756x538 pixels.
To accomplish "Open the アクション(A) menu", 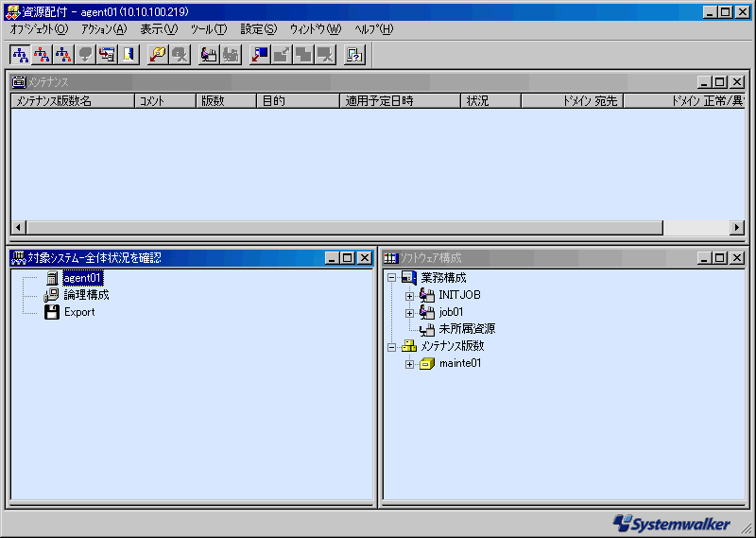I will 104,29.
